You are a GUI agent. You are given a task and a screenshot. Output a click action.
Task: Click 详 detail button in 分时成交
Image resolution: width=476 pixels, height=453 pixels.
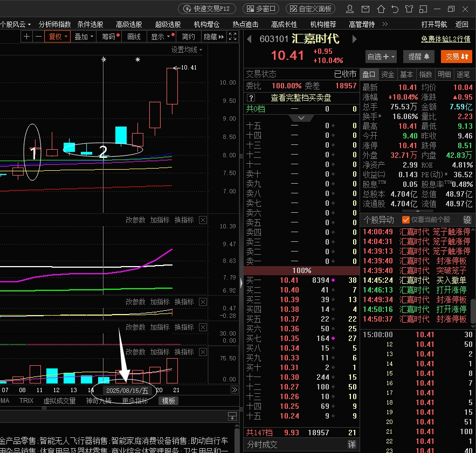(x=351, y=444)
